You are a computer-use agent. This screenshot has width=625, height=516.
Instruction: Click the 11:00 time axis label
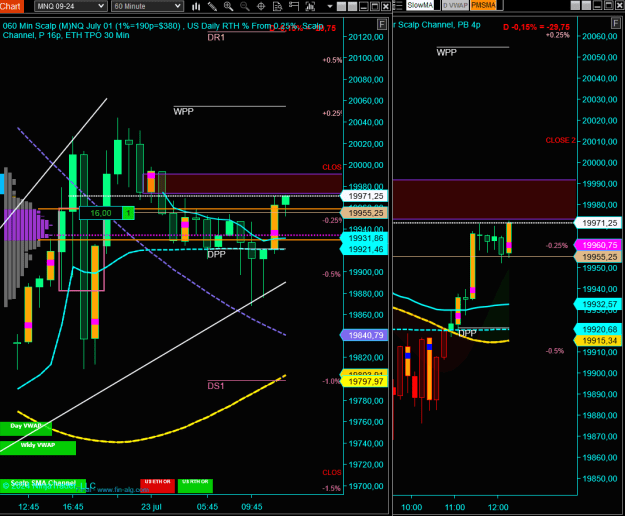(455, 507)
